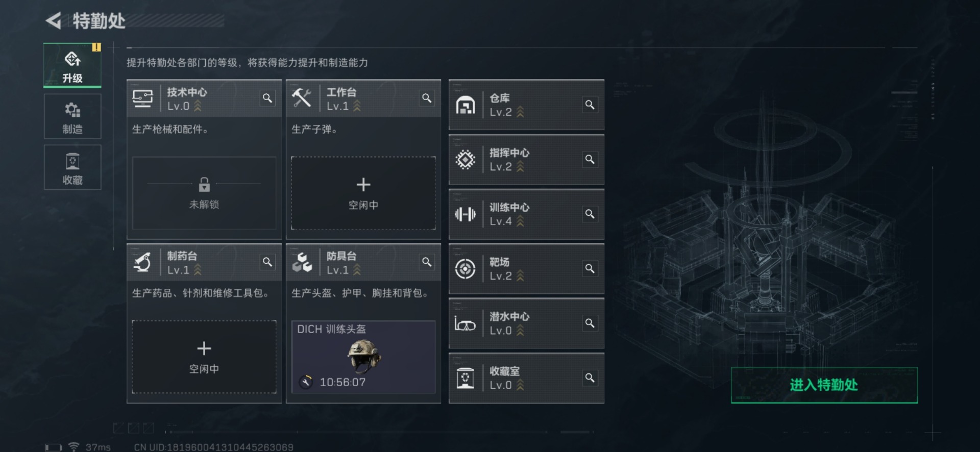The width and height of the screenshot is (980, 452).
Task: Open 防具台 magnifier details
Action: [427, 262]
